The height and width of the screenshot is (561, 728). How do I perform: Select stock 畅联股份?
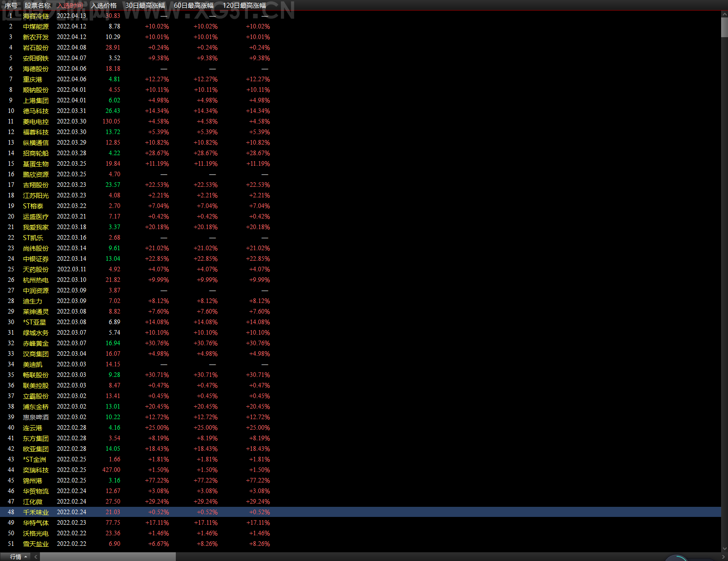[x=36, y=375]
